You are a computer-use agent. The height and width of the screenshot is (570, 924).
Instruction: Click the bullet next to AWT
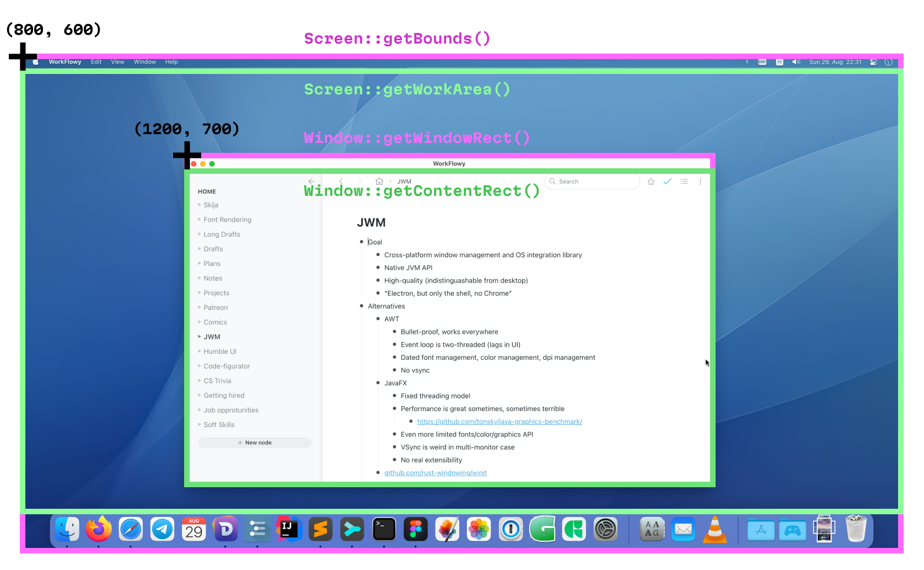(x=378, y=319)
